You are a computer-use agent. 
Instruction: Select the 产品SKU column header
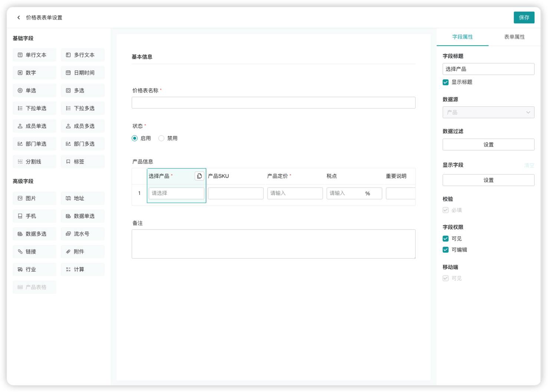coord(218,176)
